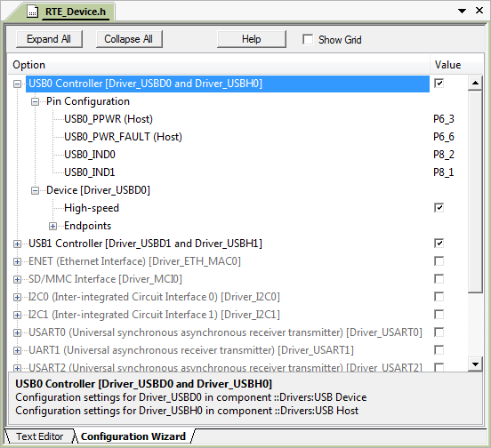Click scrollbar down arrow
Screen dimensions: 491x448
(475, 364)
